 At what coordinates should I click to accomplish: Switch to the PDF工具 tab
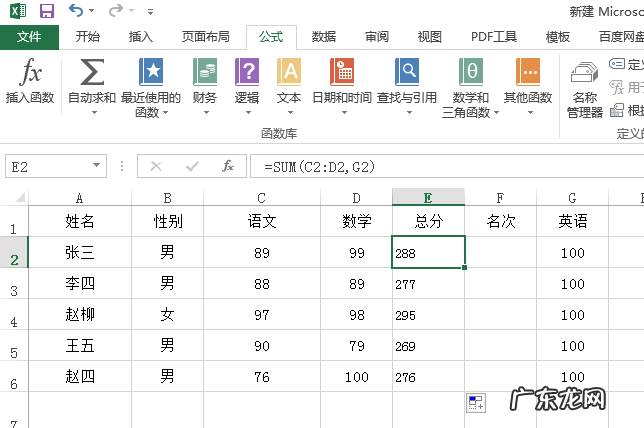click(494, 37)
